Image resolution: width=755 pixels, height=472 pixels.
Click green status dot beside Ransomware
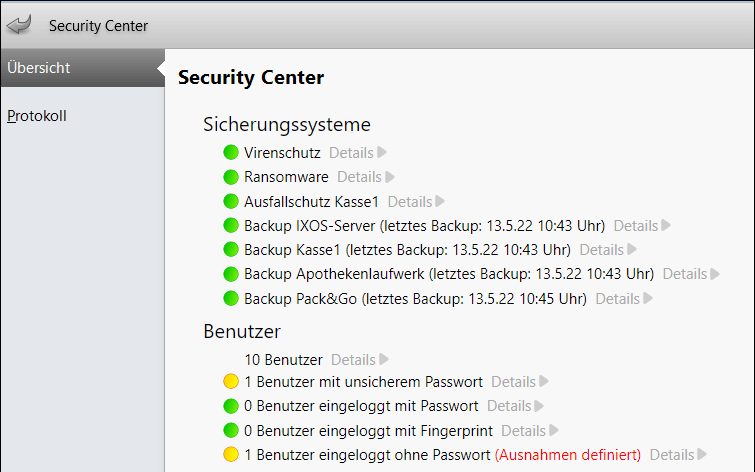[x=231, y=177]
